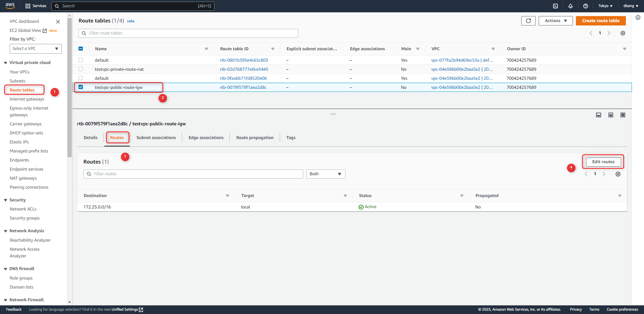
Task: Toggle the select-all header checkbox
Action: (x=80, y=49)
